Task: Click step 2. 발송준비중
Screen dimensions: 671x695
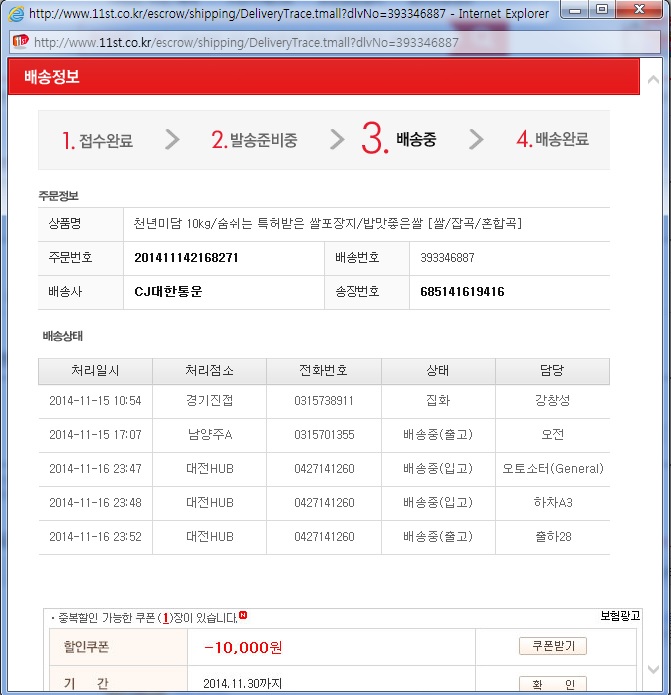Action: (254, 140)
